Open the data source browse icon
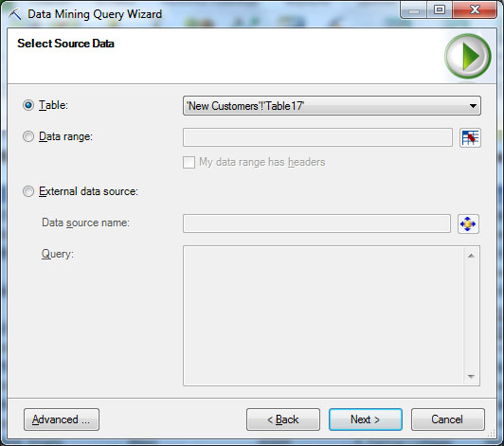 468,223
